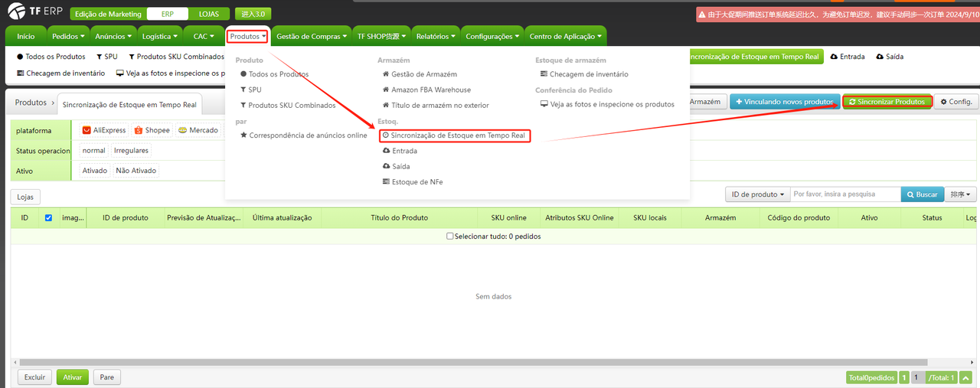Click the Entrada cloud icon in toolbar
This screenshot has height=388, width=980.
(834, 57)
